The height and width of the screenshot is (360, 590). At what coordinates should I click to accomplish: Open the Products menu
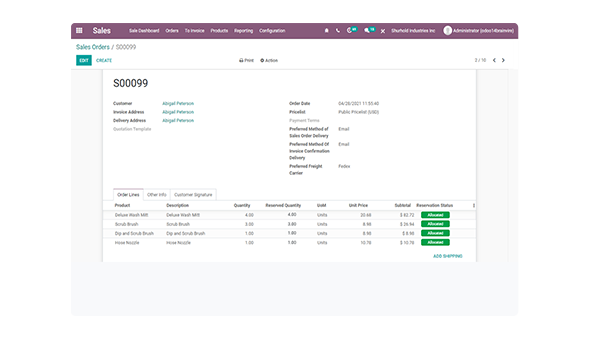pyautogui.click(x=219, y=31)
